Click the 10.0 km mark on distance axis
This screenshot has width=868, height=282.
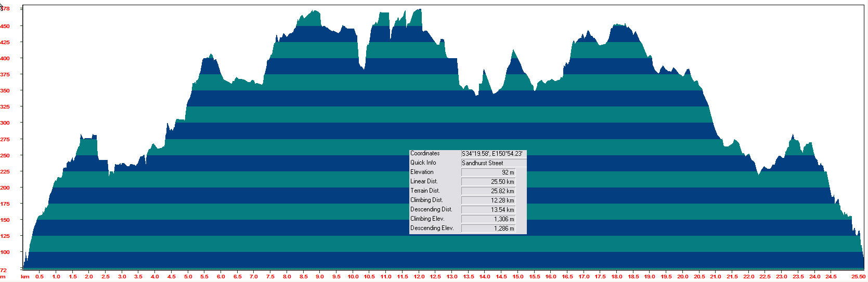point(353,277)
